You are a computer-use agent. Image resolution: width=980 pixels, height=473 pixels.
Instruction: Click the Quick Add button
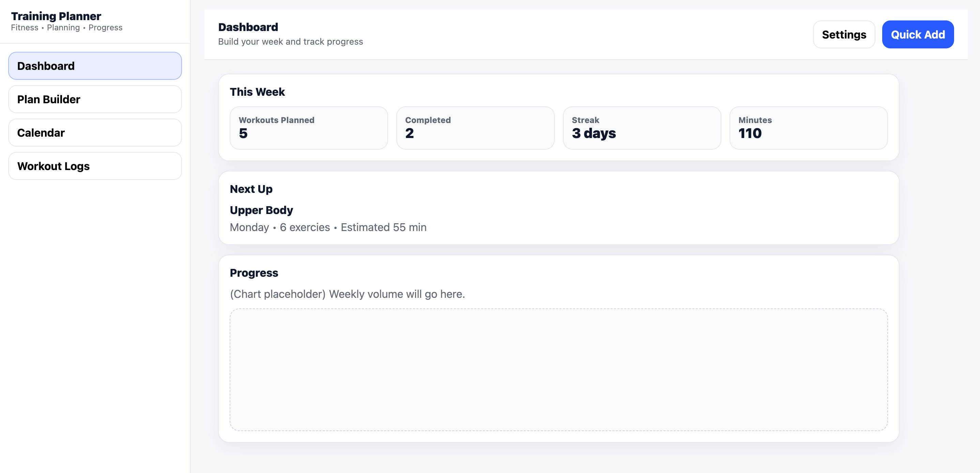point(918,34)
